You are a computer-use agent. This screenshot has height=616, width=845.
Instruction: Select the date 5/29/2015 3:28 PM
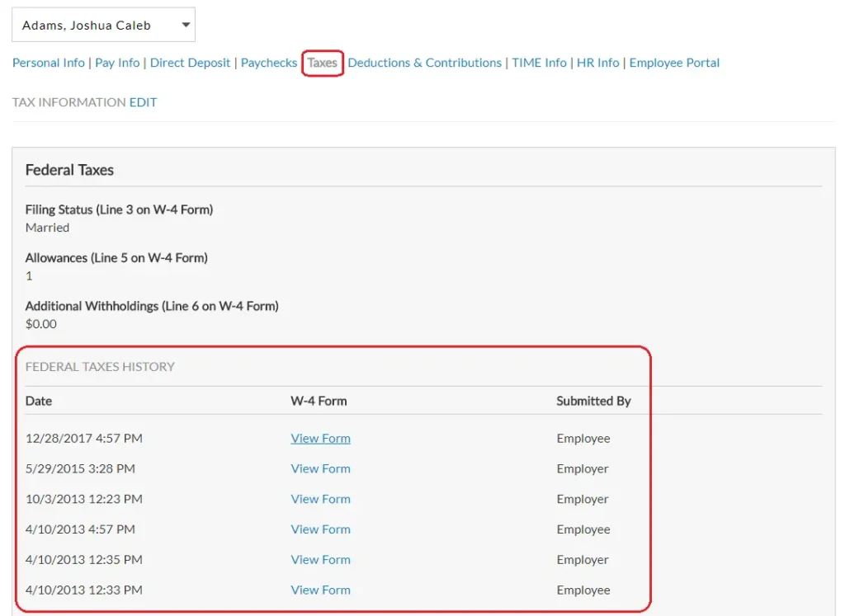[x=80, y=468]
